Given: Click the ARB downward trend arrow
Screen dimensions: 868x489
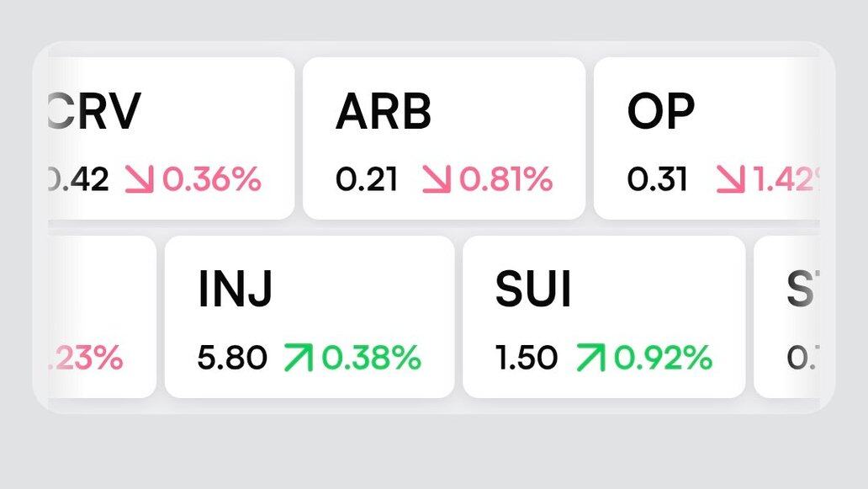Looking at the screenshot, I should (436, 179).
